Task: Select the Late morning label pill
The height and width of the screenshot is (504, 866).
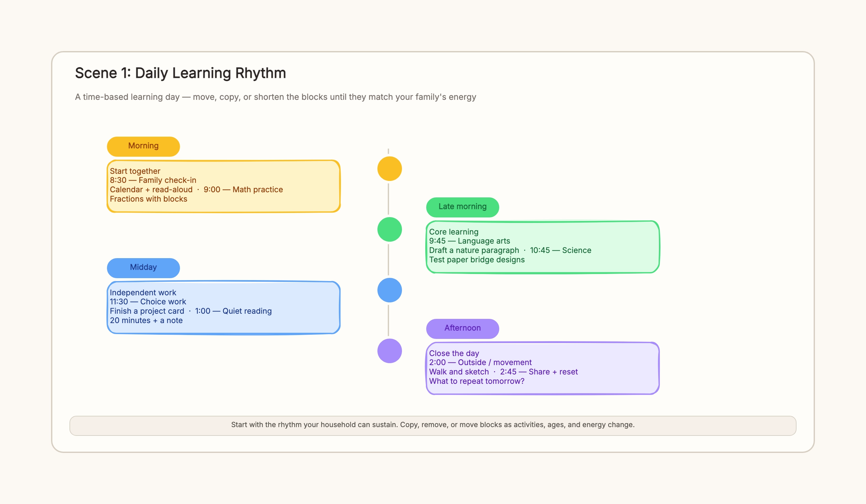Action: (x=462, y=207)
